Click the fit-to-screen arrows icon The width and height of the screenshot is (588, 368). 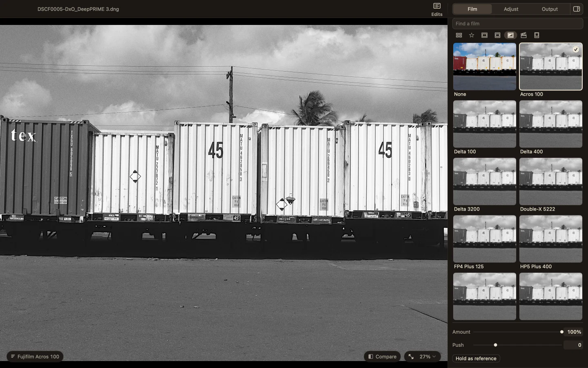(x=411, y=357)
